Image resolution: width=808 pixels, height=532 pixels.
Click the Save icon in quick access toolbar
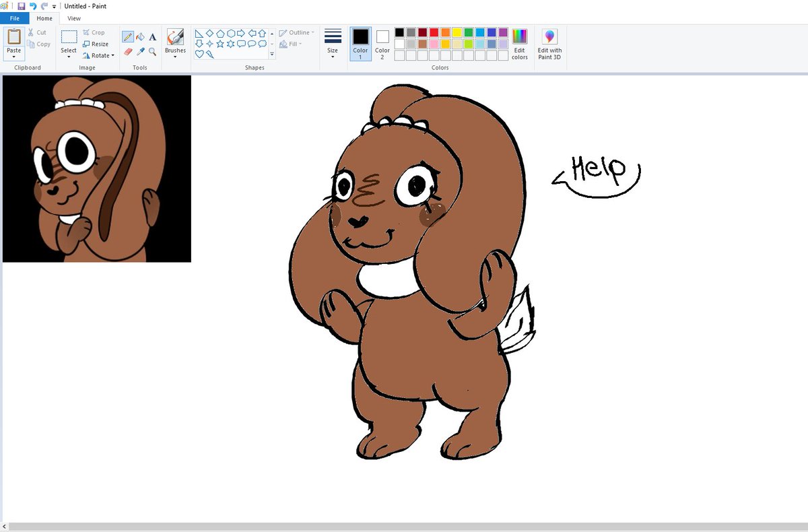click(x=22, y=6)
